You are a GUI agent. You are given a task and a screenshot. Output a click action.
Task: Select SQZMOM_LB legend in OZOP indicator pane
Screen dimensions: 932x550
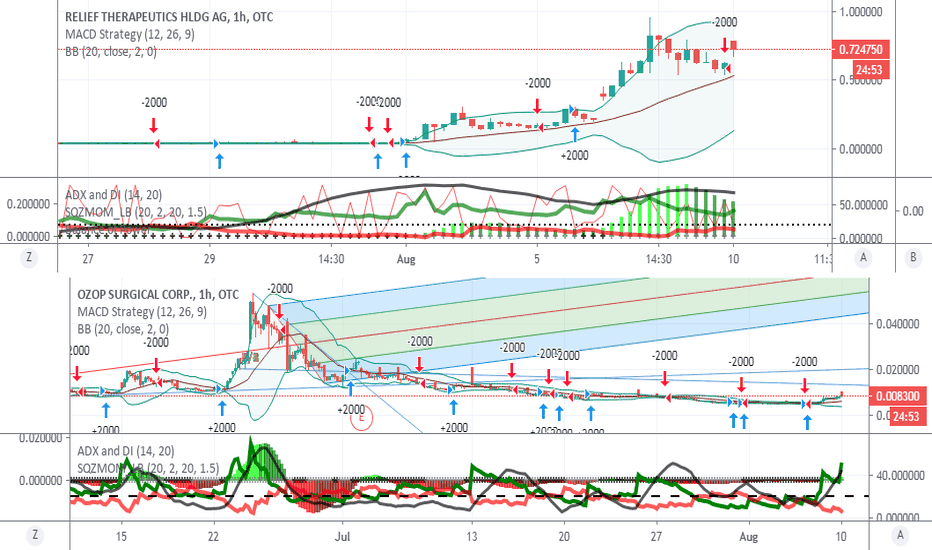coord(148,469)
